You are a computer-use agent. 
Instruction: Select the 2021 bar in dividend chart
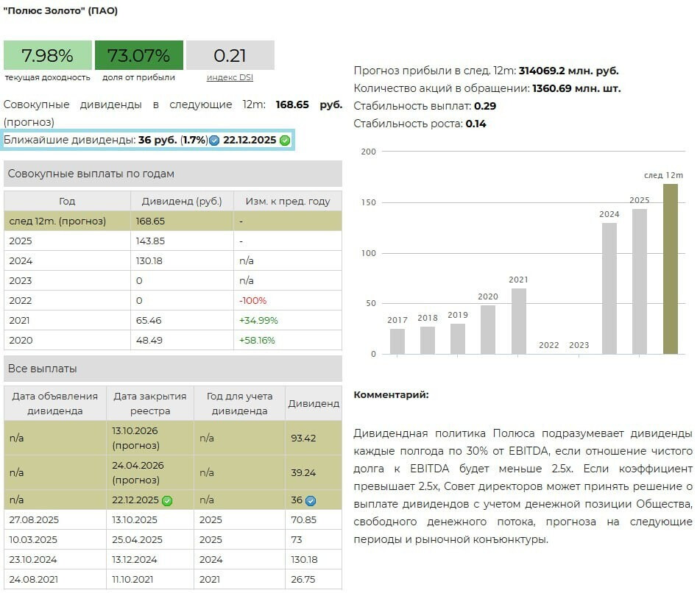point(518,321)
